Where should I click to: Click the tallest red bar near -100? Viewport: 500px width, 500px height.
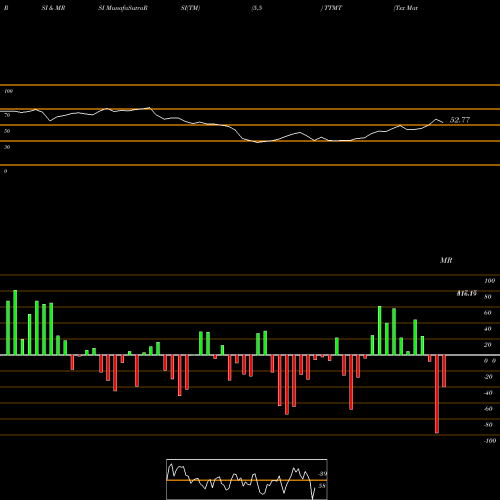[437, 394]
